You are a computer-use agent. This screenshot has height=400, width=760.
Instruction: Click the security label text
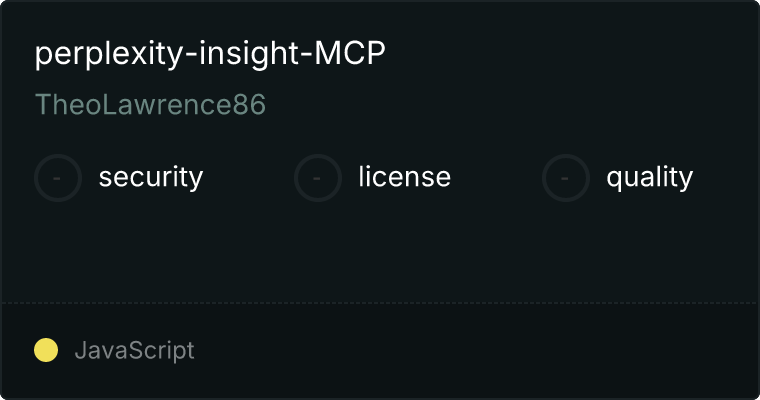(x=151, y=177)
